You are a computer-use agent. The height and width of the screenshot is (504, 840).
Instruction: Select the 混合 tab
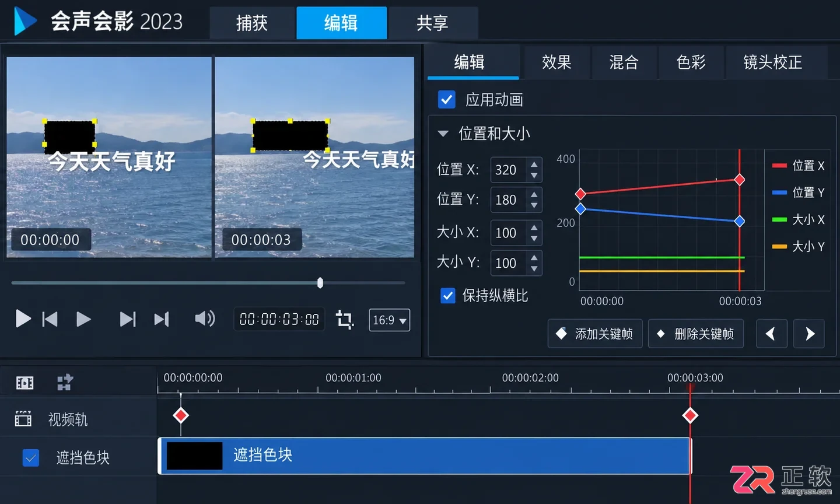[624, 62]
